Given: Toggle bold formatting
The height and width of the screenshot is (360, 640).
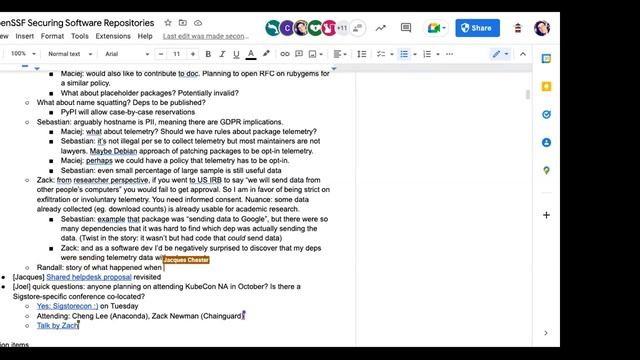Looking at the screenshot, I should click(x=208, y=54).
